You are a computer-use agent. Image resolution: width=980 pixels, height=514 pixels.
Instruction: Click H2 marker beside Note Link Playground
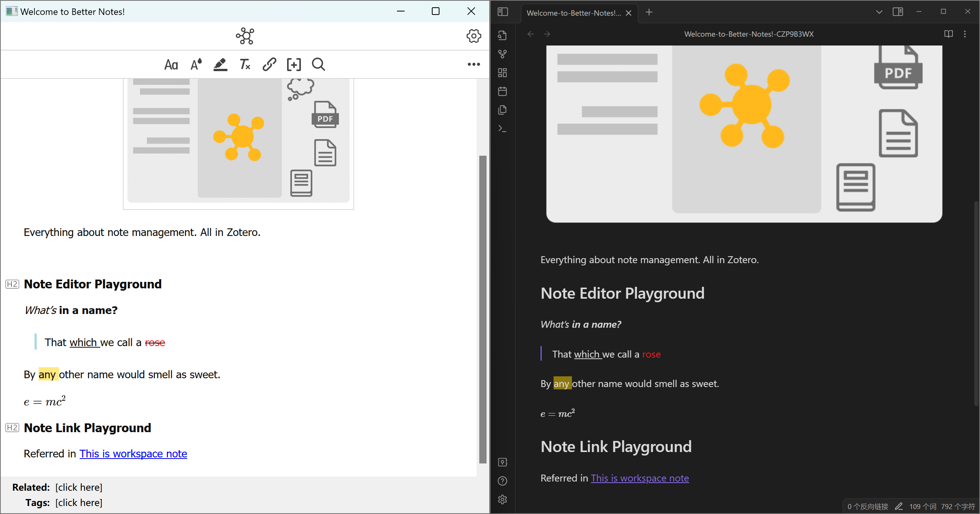tap(12, 428)
